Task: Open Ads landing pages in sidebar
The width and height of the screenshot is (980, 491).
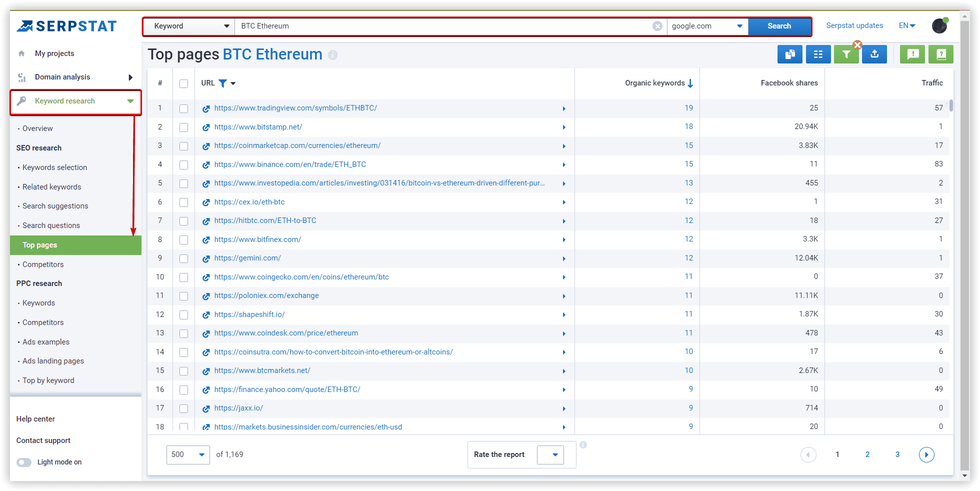Action: tap(53, 361)
